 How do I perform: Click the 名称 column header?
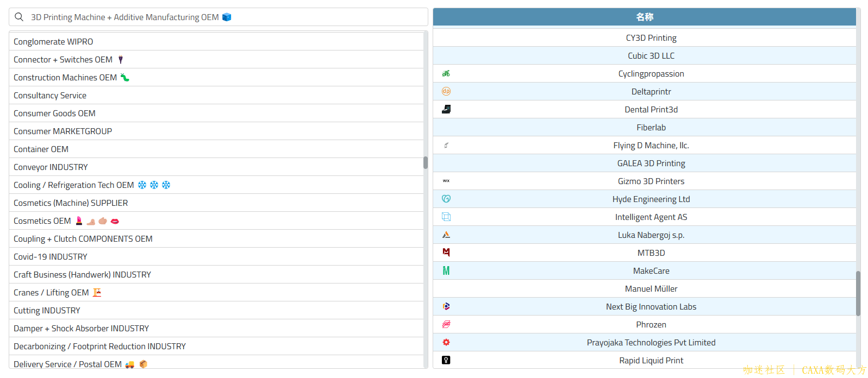645,17
